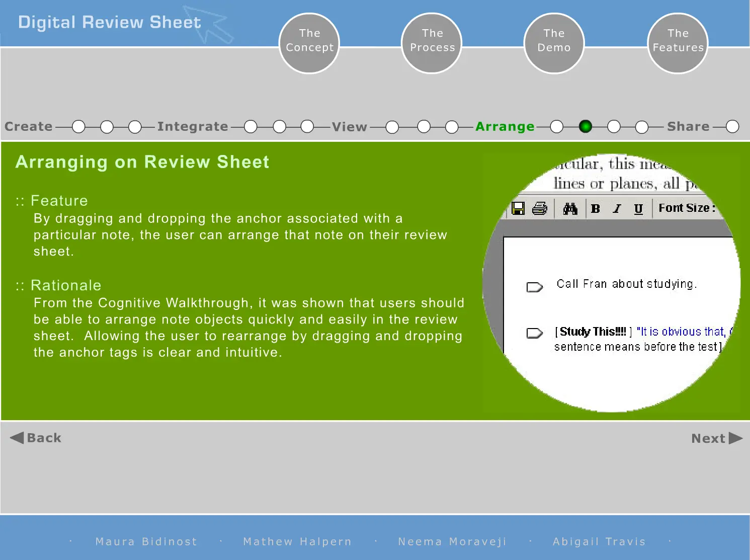Select the active green Arrange step dot
Screen dimensions: 750x560
tap(586, 127)
